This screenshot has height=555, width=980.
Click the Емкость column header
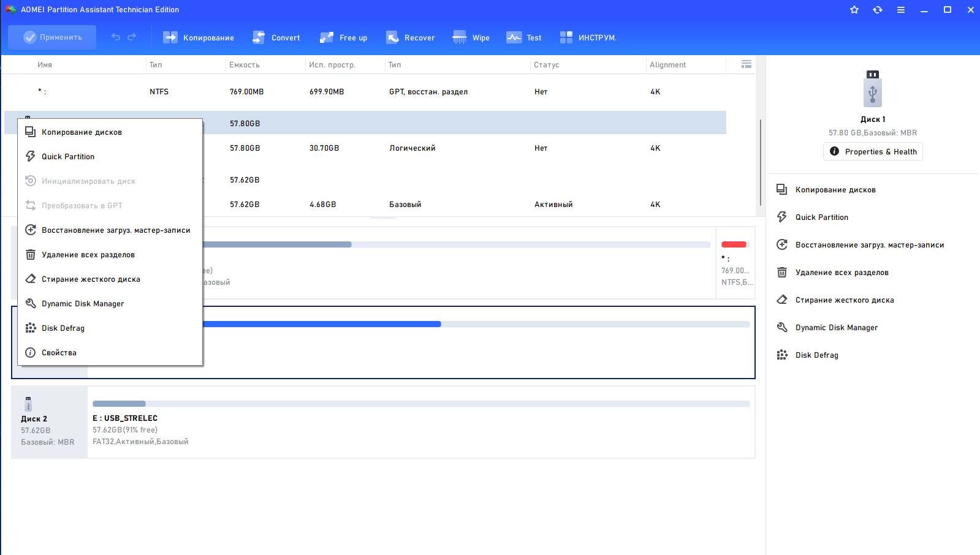pos(245,64)
